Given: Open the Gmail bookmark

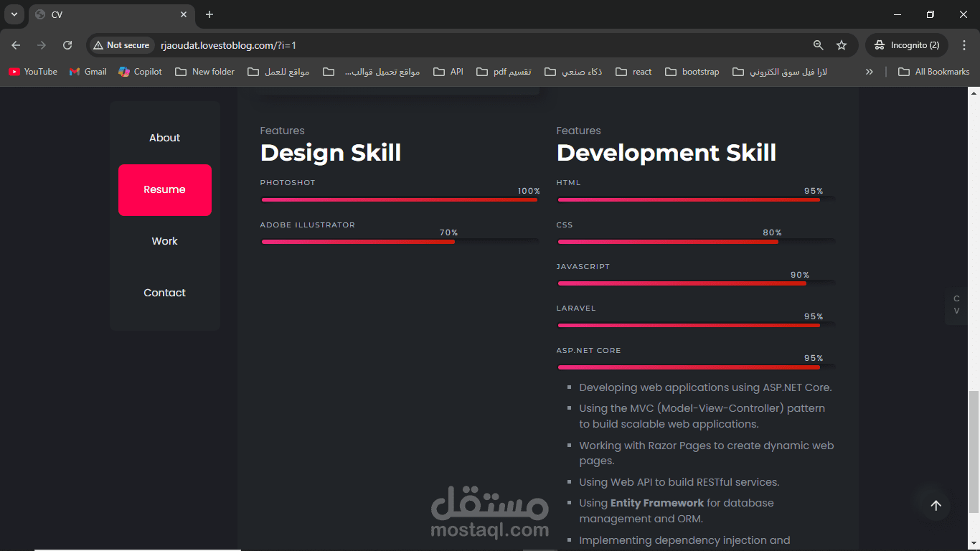Looking at the screenshot, I should (88, 72).
